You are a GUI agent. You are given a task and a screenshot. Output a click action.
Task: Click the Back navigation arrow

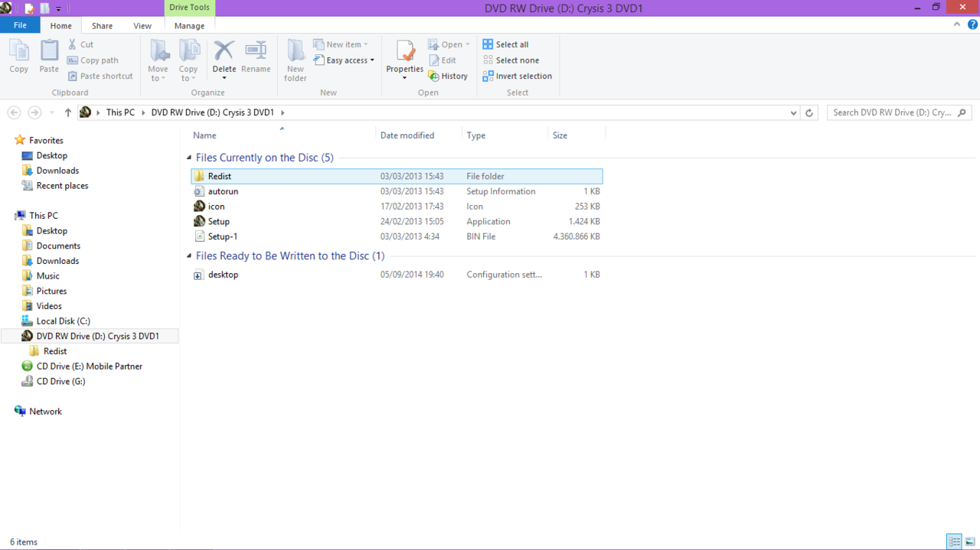14,112
